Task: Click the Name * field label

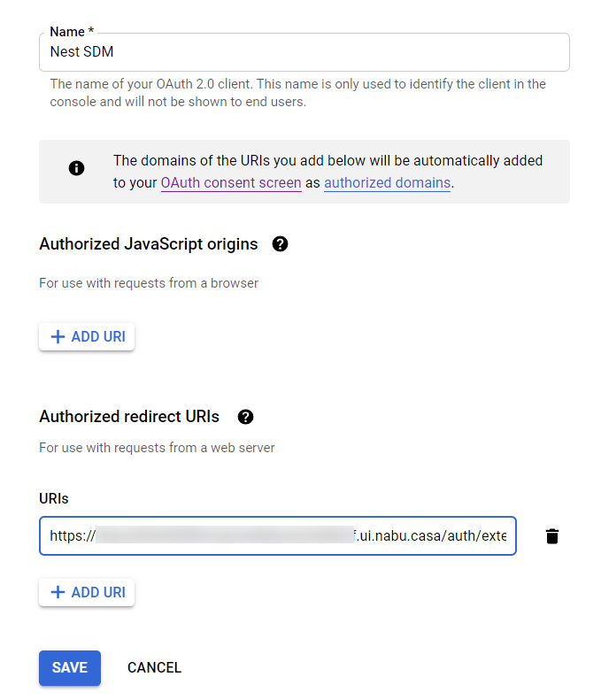Action: tap(72, 33)
